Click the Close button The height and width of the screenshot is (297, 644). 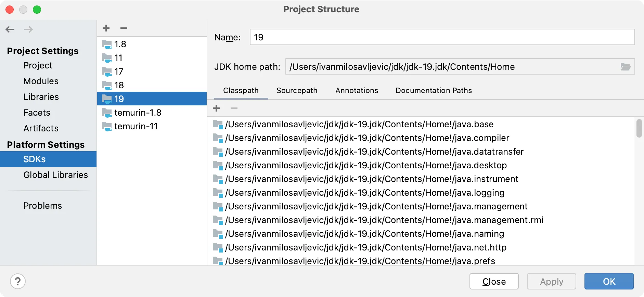(494, 281)
